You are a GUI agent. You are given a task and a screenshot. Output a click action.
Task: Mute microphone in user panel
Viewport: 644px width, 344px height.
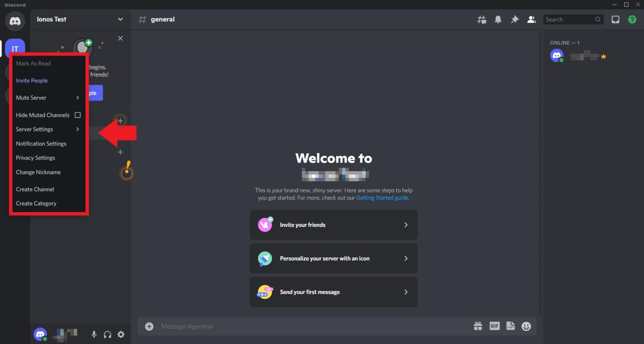point(94,335)
